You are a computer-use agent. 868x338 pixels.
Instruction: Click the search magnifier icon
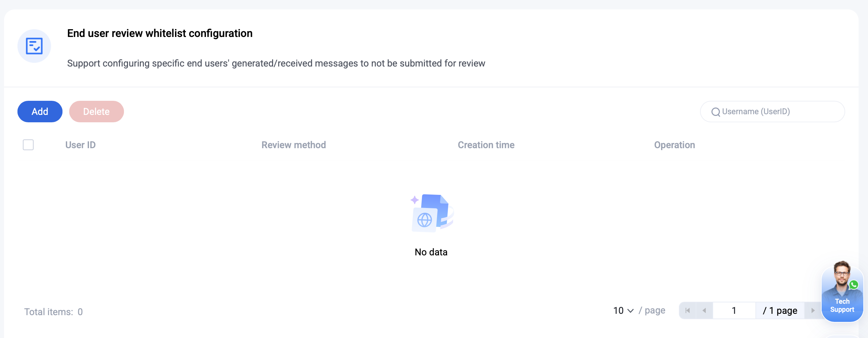tap(715, 112)
